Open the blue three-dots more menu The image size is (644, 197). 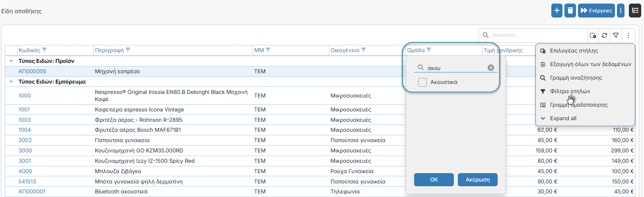pos(621,11)
